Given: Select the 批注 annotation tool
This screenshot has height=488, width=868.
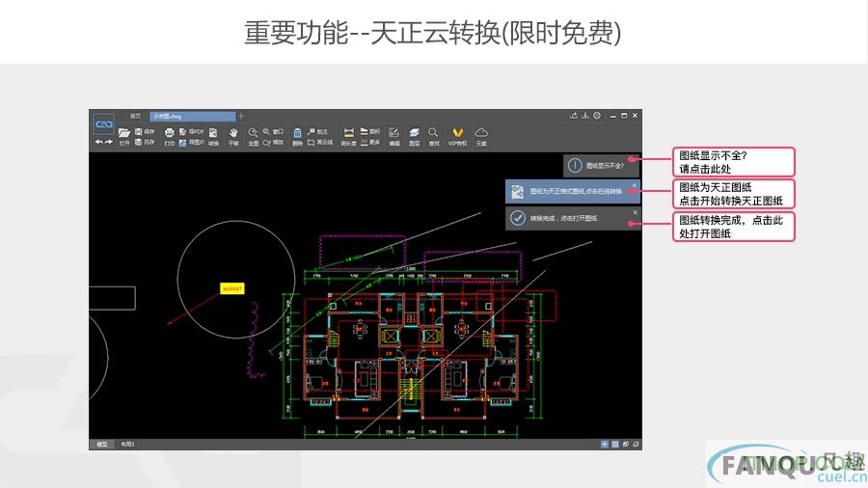Looking at the screenshot, I should 317,132.
